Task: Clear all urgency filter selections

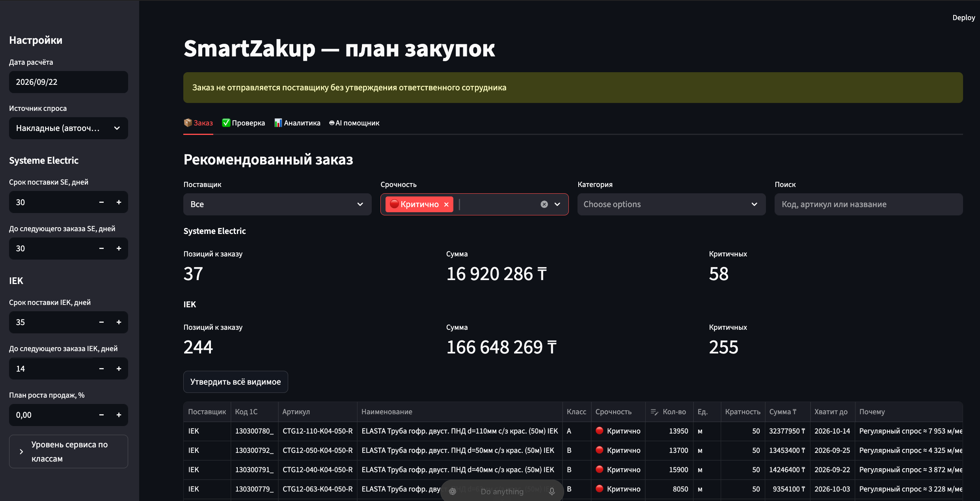Action: [544, 204]
